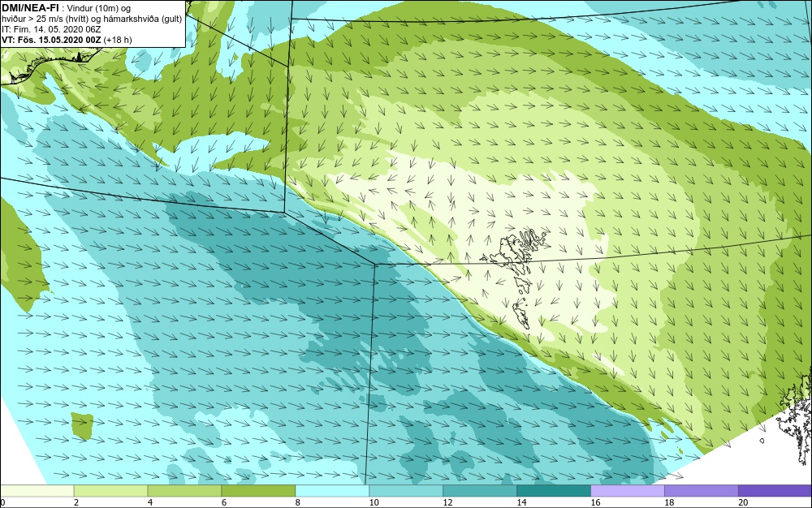
Task: Click legend scale label 20
Action: click(743, 502)
